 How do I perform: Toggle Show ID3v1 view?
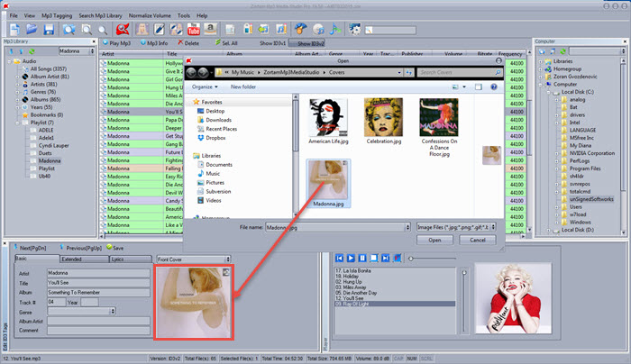tap(272, 42)
